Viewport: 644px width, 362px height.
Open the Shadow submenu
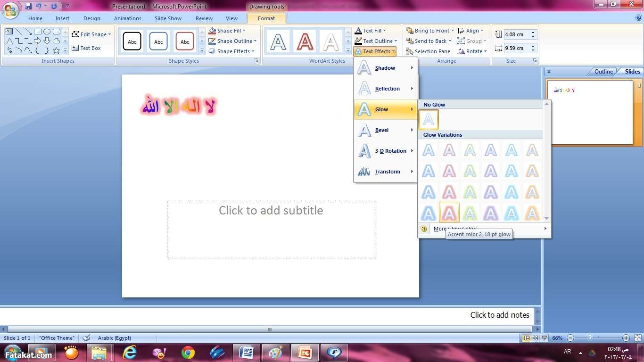(385, 68)
